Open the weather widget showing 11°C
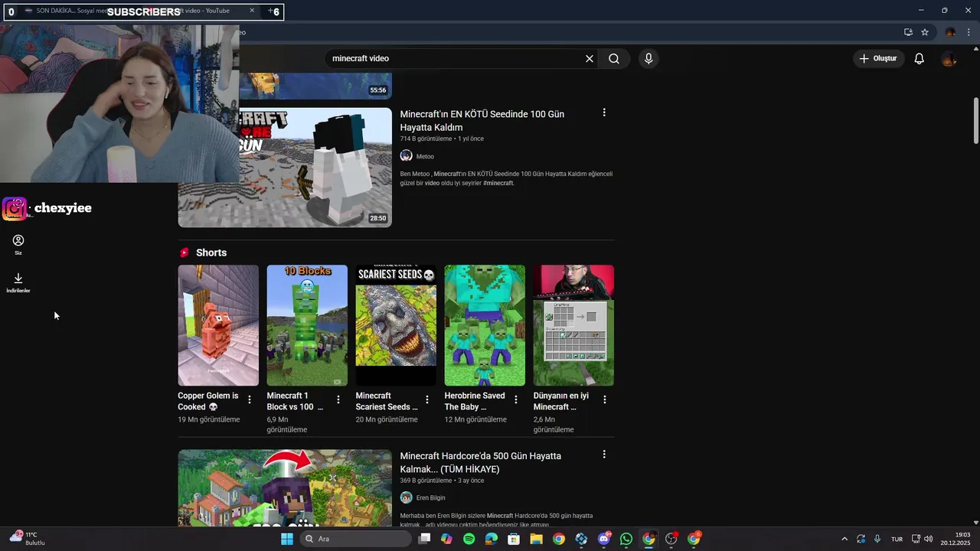Screen dimensions: 980x551 [x=28, y=539]
